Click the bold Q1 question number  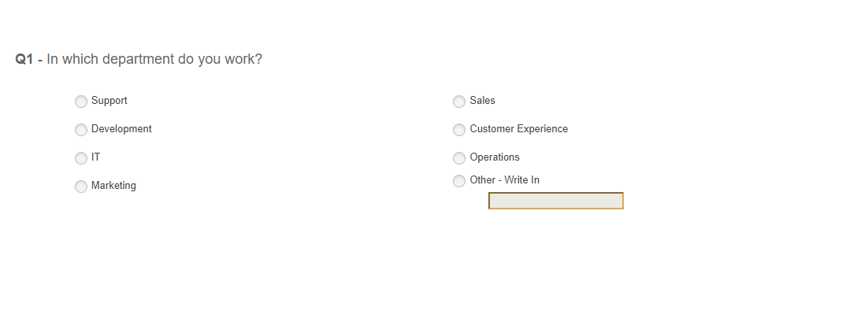24,59
